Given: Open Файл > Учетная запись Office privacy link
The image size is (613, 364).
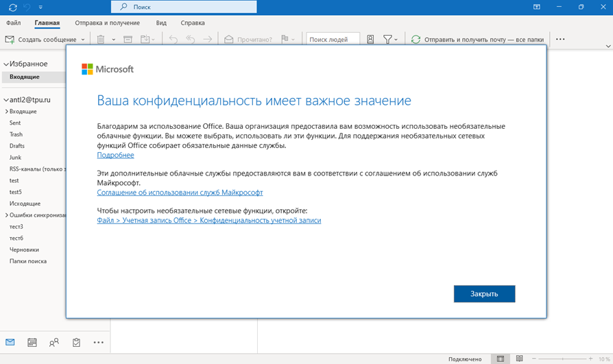Looking at the screenshot, I should pos(208,221).
